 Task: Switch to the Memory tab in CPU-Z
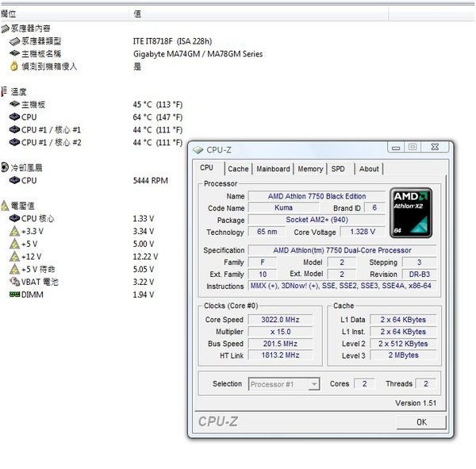tap(310, 169)
